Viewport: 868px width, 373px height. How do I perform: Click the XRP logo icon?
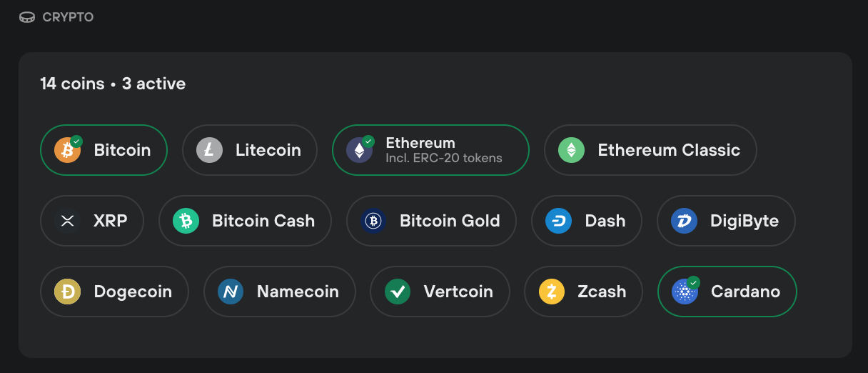pos(67,221)
